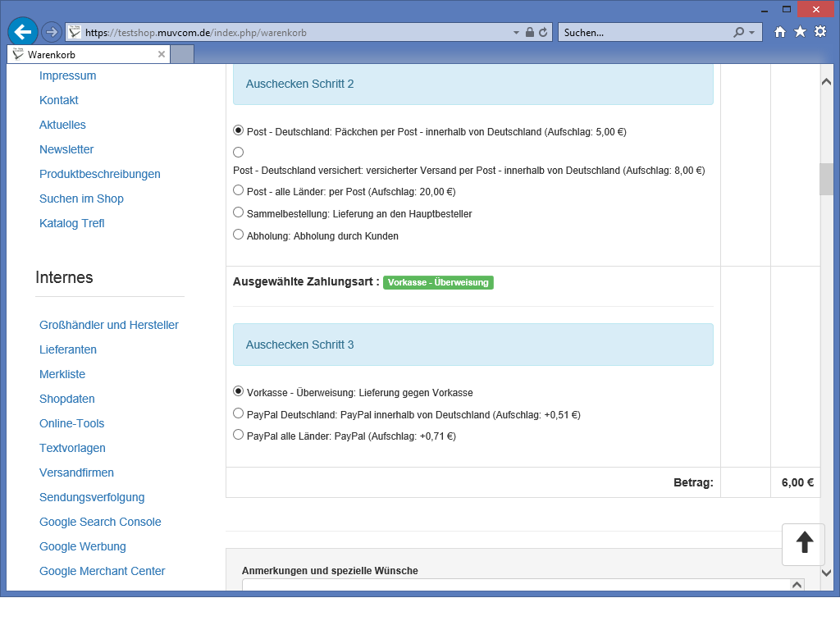Open a new blank tab
The width and height of the screenshot is (840, 630).
click(x=183, y=55)
